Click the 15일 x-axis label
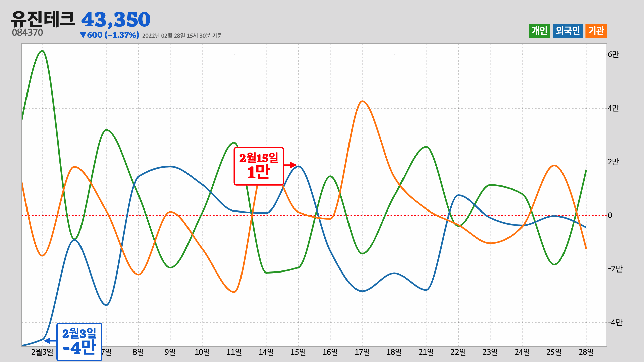This screenshot has height=362, width=644. [298, 352]
